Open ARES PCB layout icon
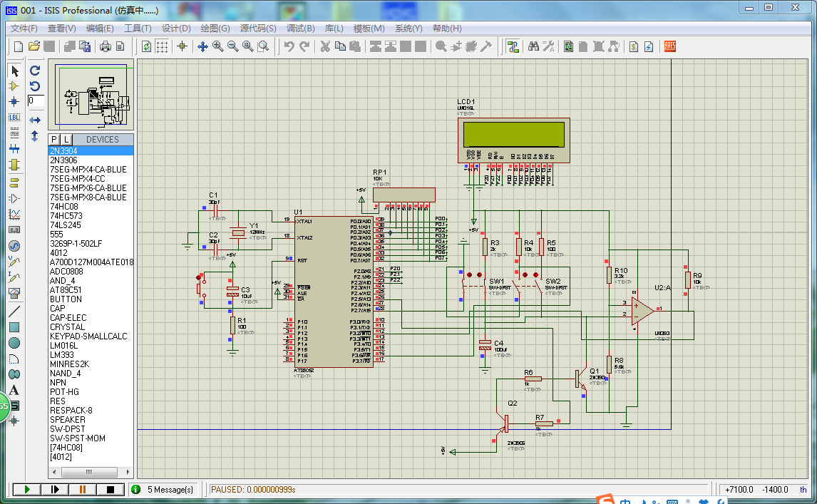817x504 pixels. (669, 46)
